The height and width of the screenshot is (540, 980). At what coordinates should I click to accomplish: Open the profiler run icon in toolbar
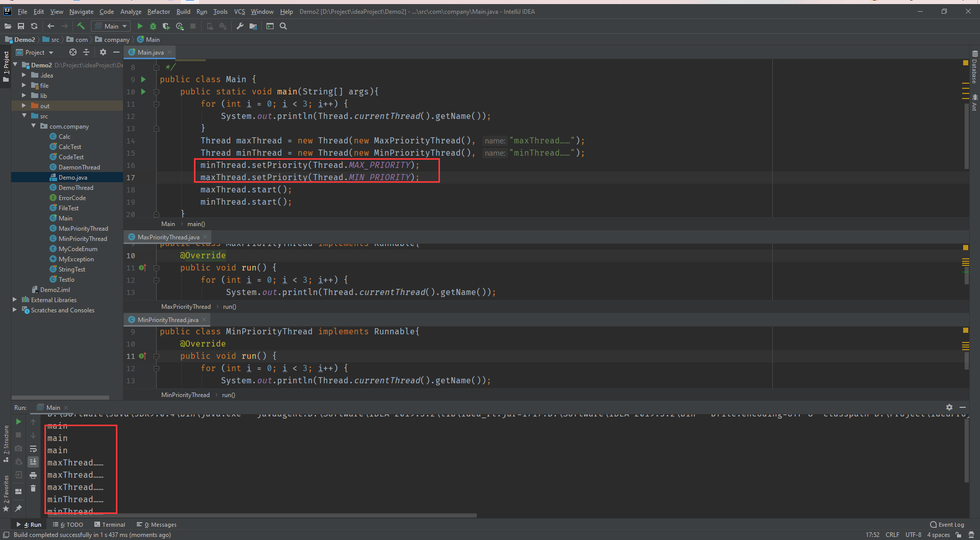[180, 26]
